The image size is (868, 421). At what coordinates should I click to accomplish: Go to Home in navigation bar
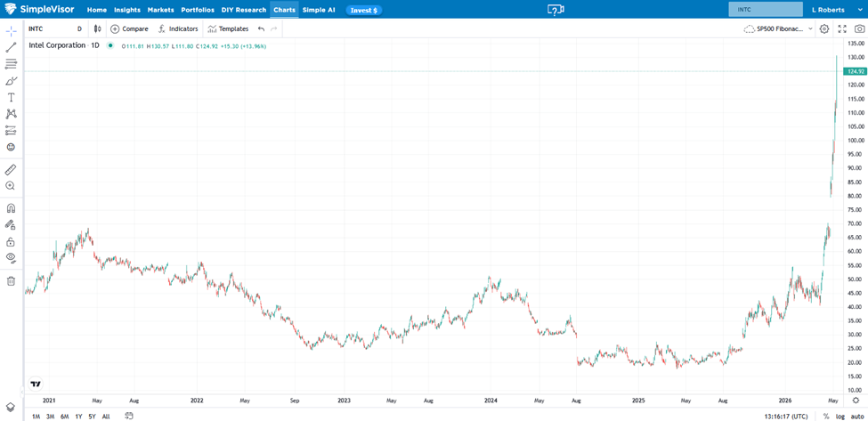click(x=97, y=10)
